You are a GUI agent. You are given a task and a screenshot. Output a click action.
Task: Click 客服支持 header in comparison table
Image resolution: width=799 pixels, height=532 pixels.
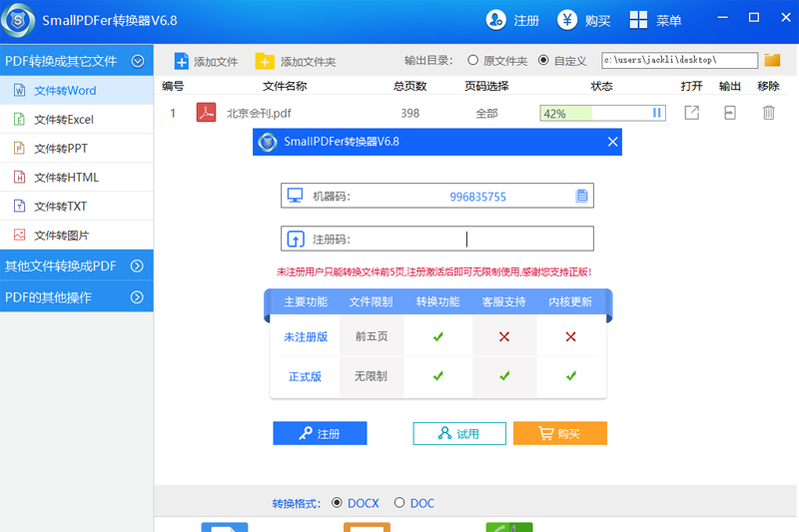[x=504, y=301]
